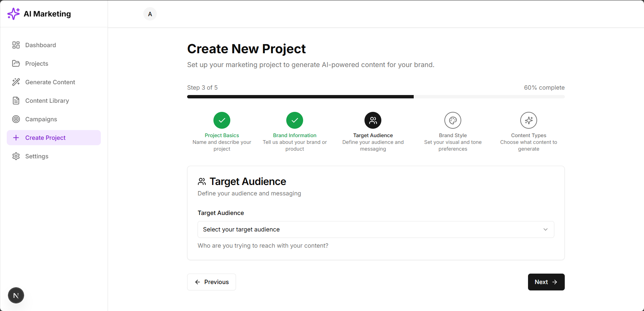Click the Project Basics step label
The image size is (644, 311).
[222, 135]
